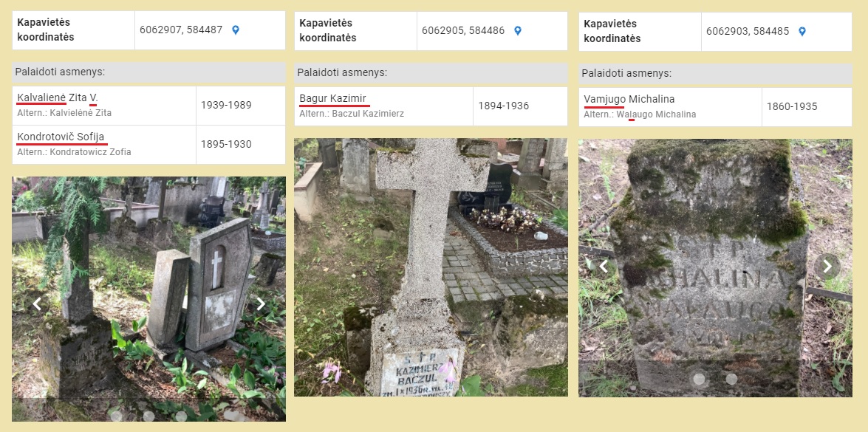Open Kondrotovič Sofija person record

click(x=61, y=137)
